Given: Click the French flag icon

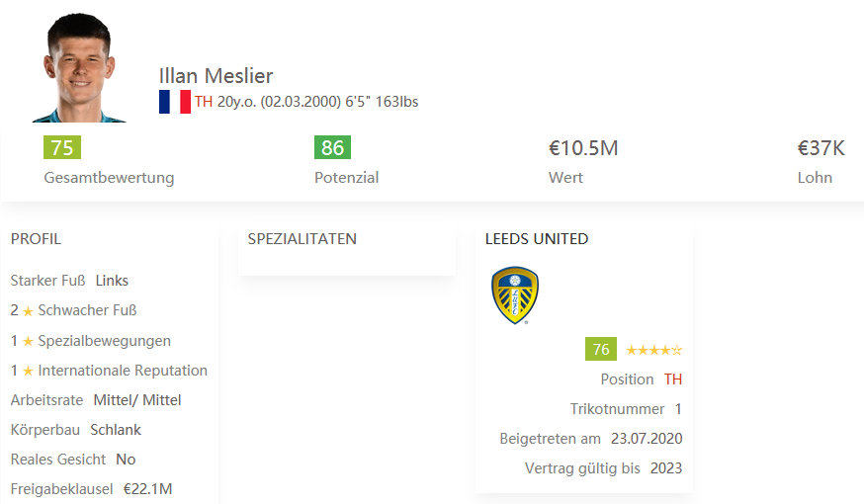Looking at the screenshot, I should tap(175, 102).
